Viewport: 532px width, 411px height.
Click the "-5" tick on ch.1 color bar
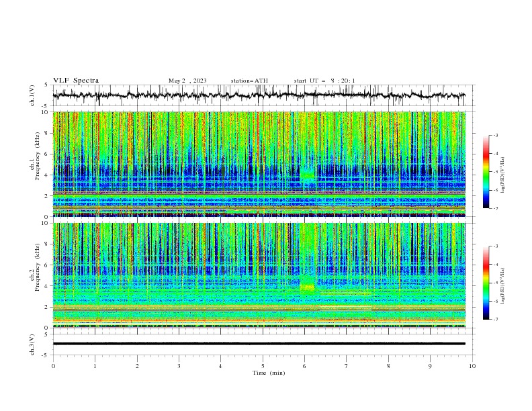click(495, 172)
